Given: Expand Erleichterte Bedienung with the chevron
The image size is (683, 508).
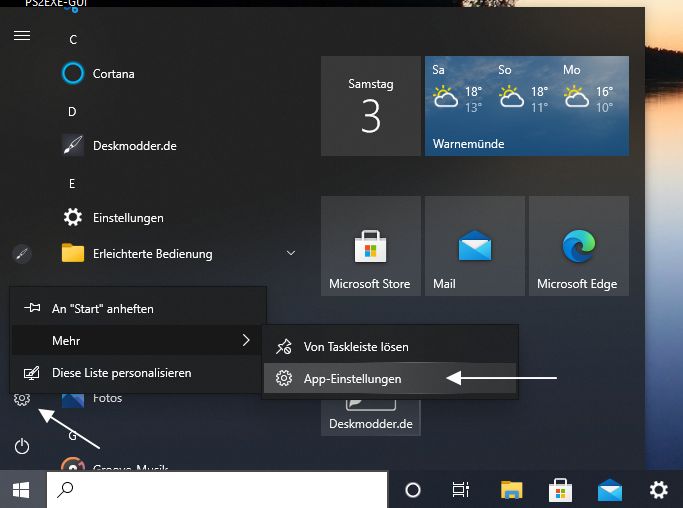Looking at the screenshot, I should pyautogui.click(x=291, y=253).
